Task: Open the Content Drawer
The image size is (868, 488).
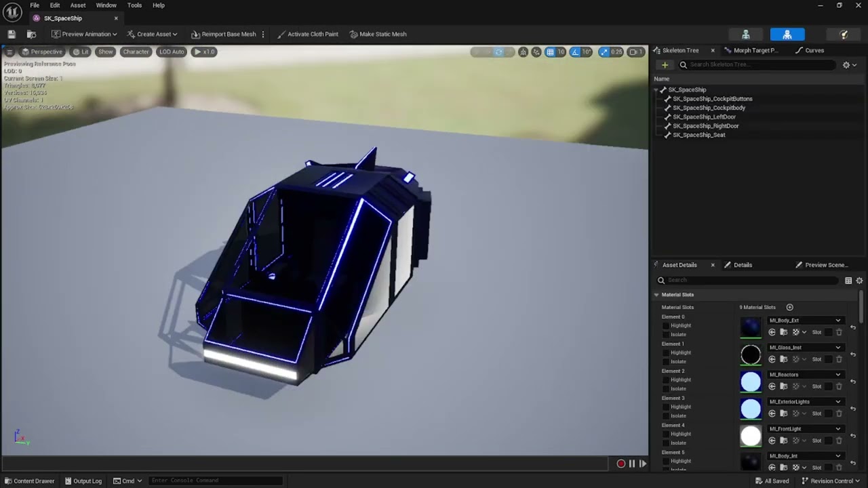Action: click(29, 481)
